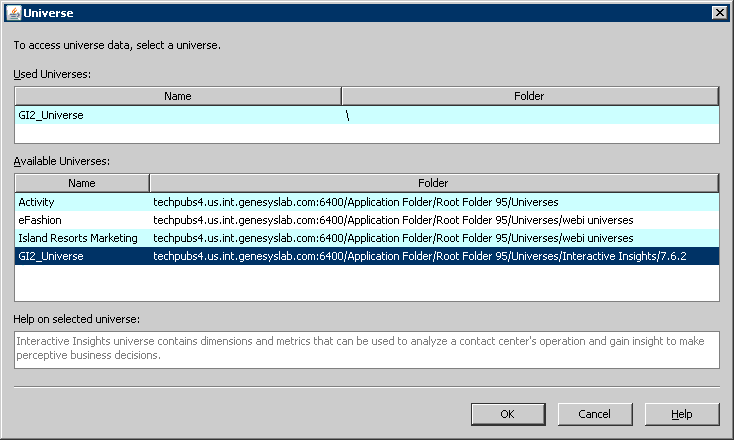
Task: Sort Used Universes by Name column header
Action: pyautogui.click(x=178, y=96)
